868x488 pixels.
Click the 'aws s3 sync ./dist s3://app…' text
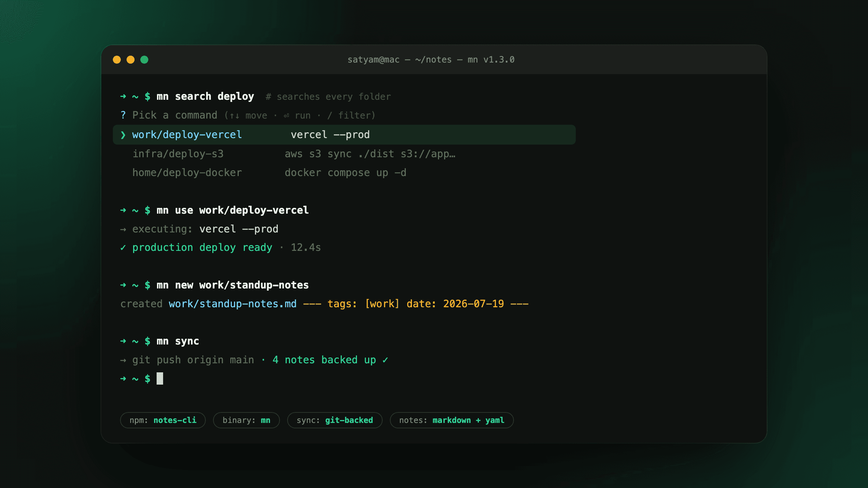(370, 154)
